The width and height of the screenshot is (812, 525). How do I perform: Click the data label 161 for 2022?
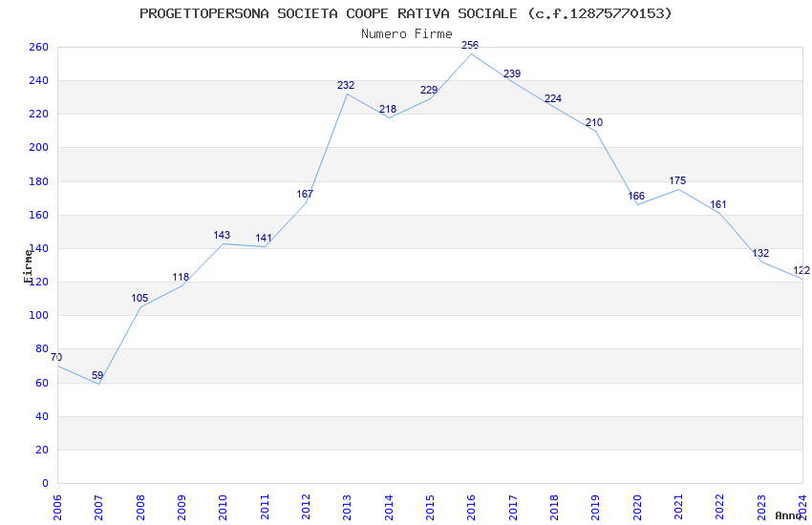tap(718, 204)
